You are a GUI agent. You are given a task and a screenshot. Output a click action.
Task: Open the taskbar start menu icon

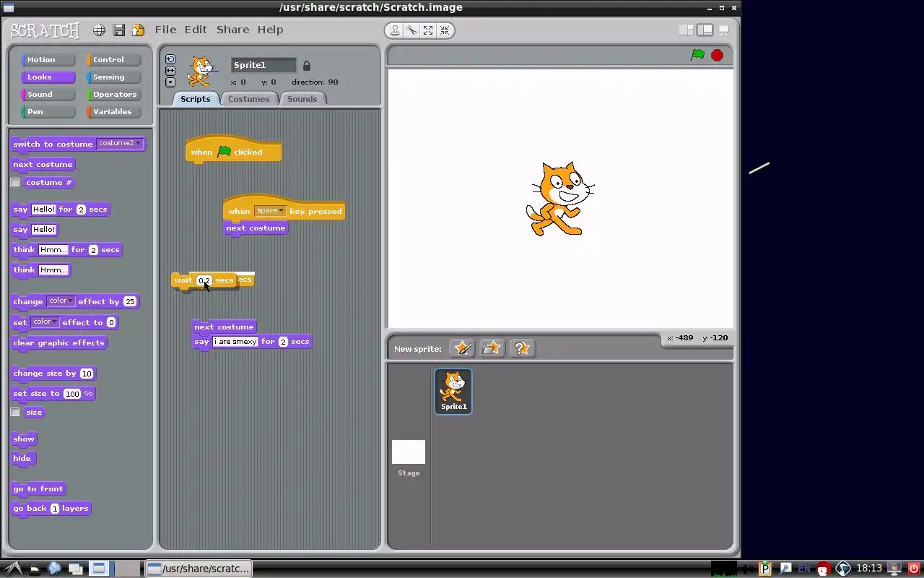pyautogui.click(x=14, y=569)
